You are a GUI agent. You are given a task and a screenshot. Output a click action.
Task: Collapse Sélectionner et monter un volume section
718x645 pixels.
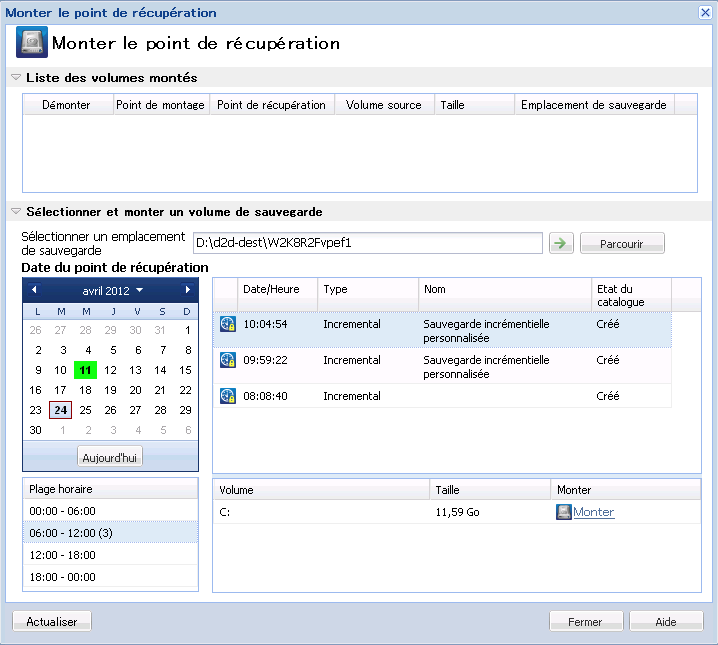(16, 212)
